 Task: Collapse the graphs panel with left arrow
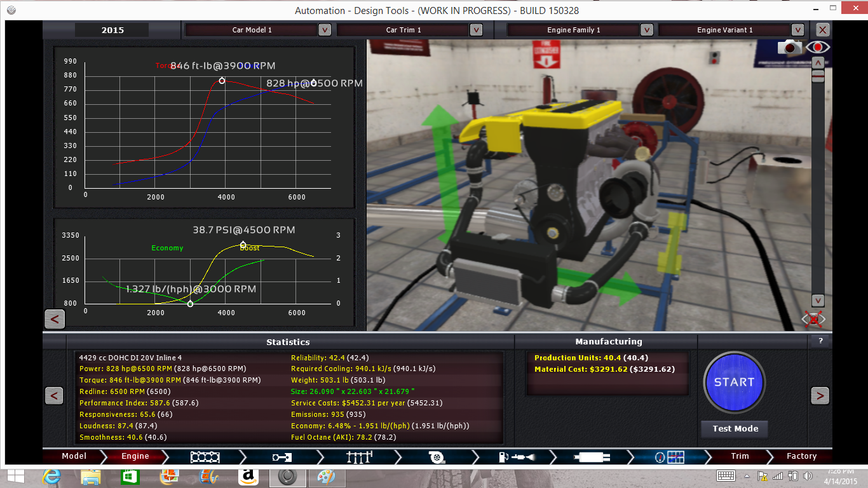click(55, 319)
